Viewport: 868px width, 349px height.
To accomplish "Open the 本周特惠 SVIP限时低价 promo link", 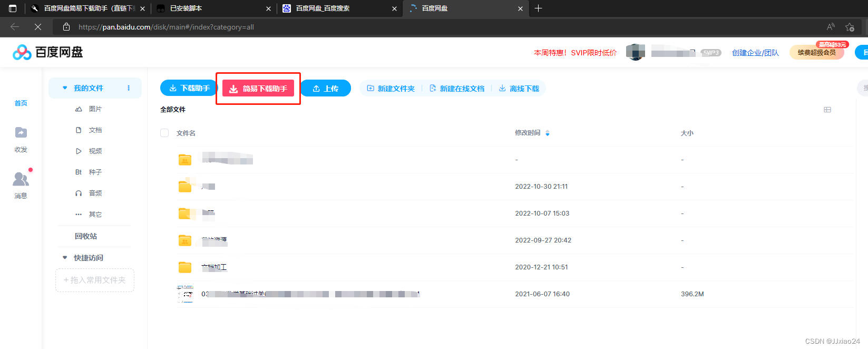I will [575, 53].
